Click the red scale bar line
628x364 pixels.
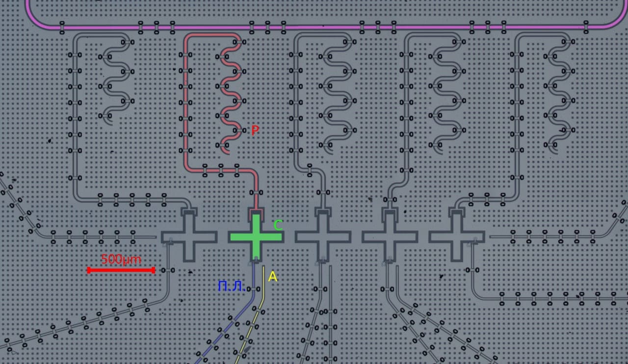click(x=121, y=270)
